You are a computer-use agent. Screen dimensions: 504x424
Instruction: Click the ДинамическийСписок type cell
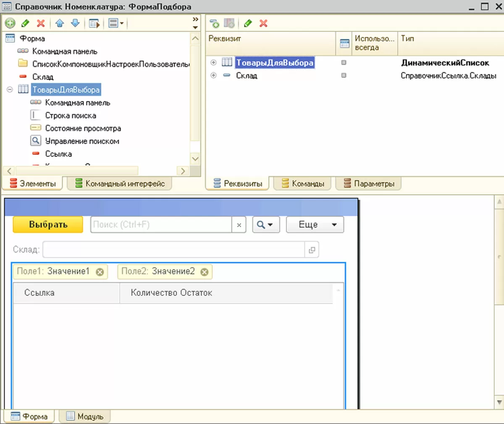click(x=445, y=63)
